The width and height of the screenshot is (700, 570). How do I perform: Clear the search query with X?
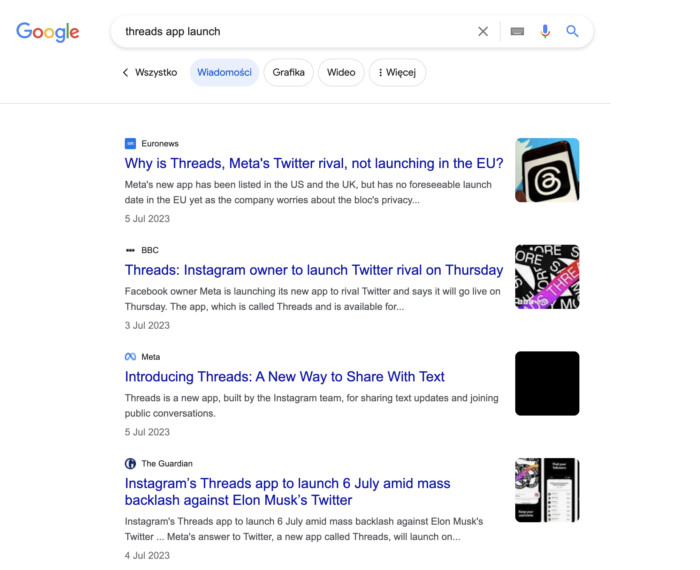tap(483, 32)
